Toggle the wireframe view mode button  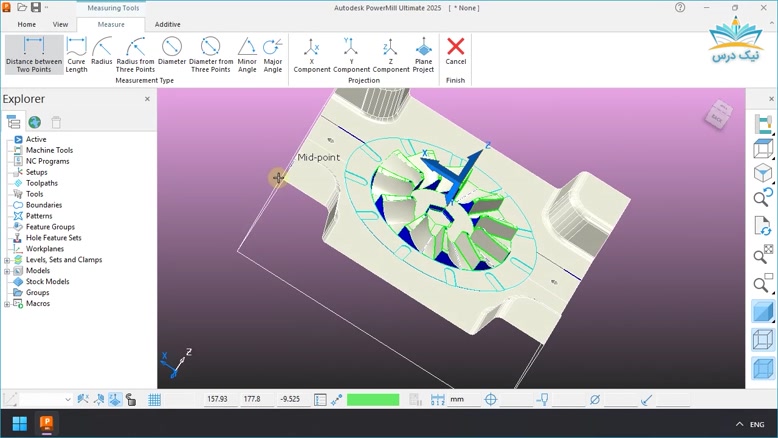(x=763, y=340)
